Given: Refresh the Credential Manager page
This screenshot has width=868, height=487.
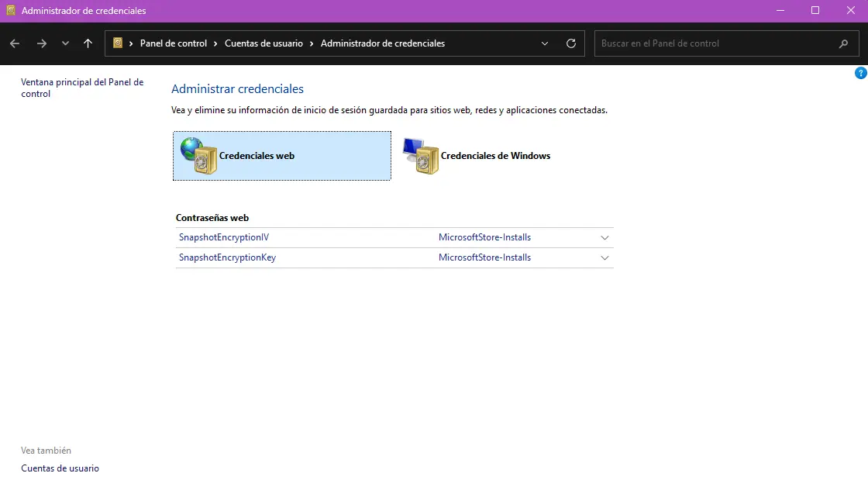Looking at the screenshot, I should [571, 43].
